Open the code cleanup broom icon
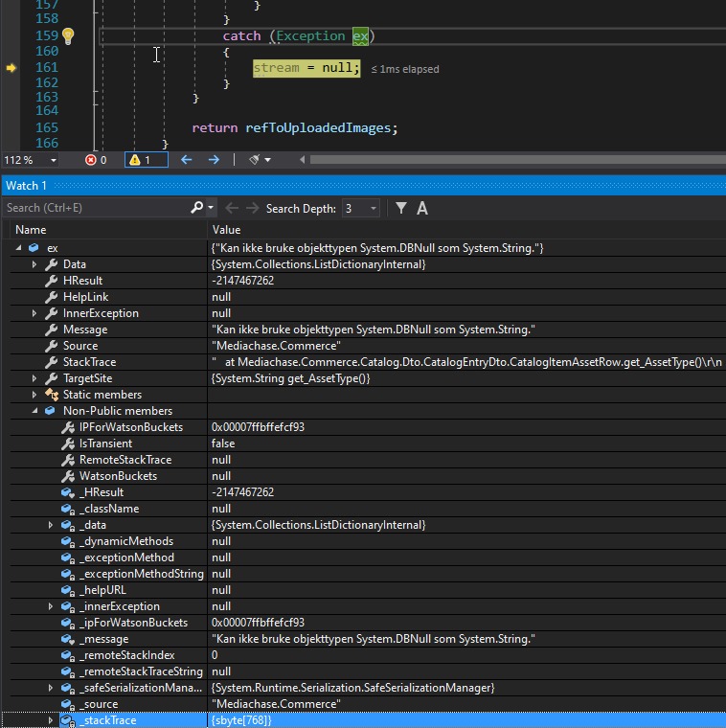The width and height of the screenshot is (726, 728). [x=255, y=160]
